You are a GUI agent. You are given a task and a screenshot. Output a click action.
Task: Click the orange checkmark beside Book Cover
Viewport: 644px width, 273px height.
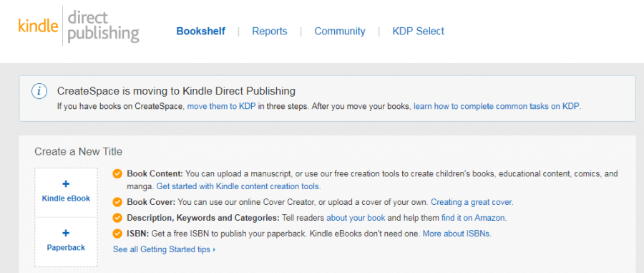tap(117, 202)
